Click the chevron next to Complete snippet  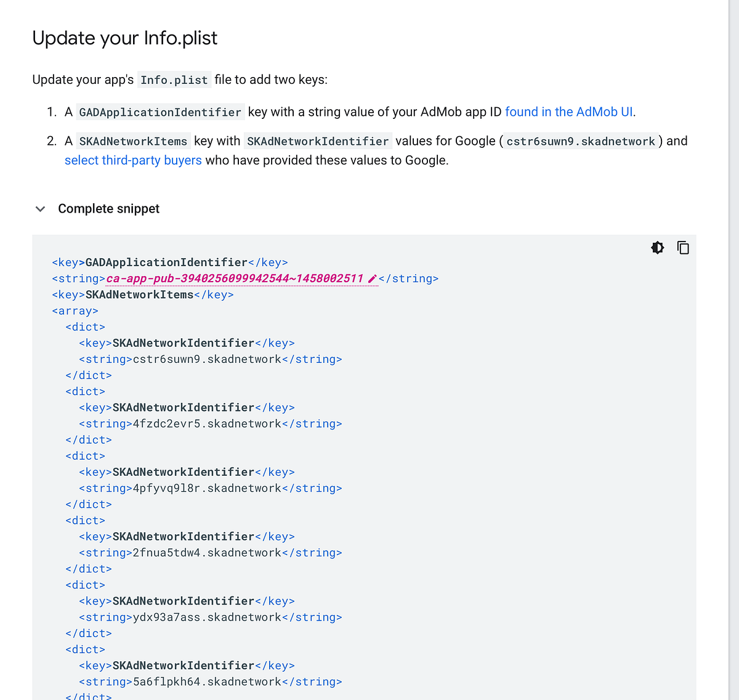click(x=40, y=209)
